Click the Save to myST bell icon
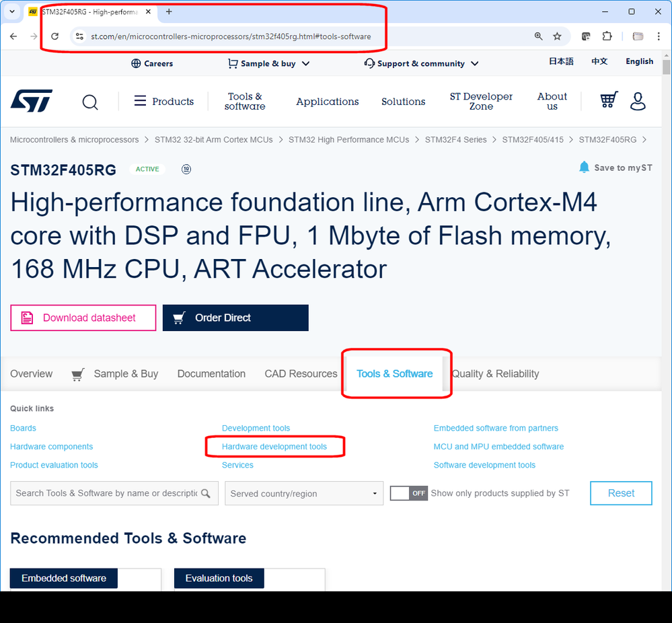 584,168
